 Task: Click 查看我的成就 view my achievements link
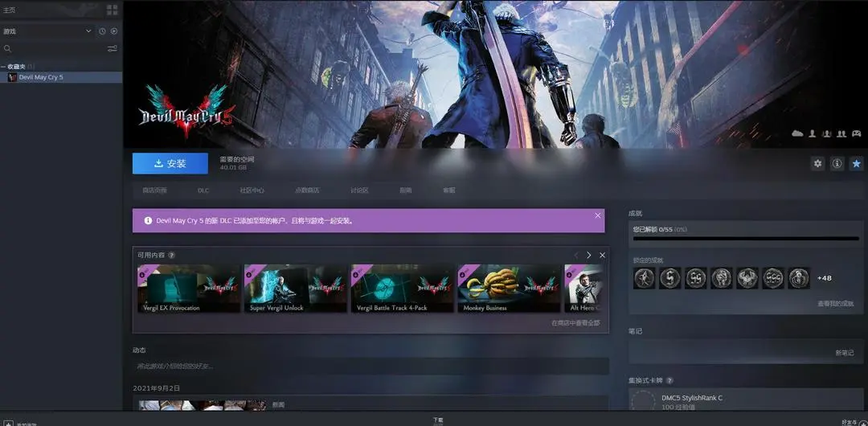pos(835,304)
